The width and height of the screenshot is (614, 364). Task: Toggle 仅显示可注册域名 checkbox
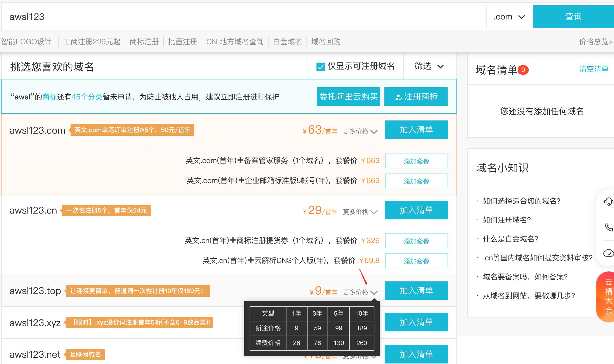click(x=320, y=67)
